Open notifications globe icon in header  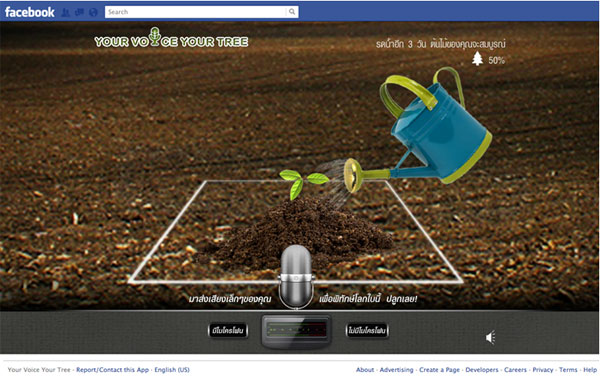coord(93,12)
